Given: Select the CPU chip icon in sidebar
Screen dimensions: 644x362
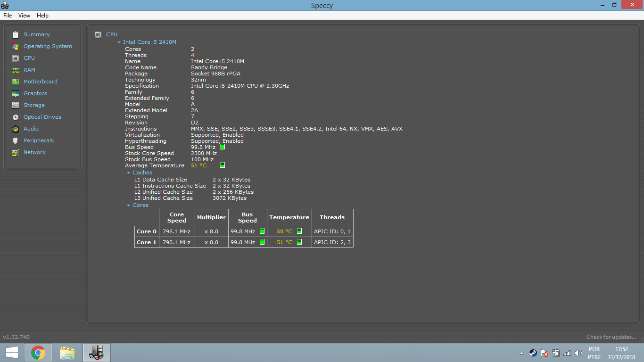Looking at the screenshot, I should click(x=16, y=58).
